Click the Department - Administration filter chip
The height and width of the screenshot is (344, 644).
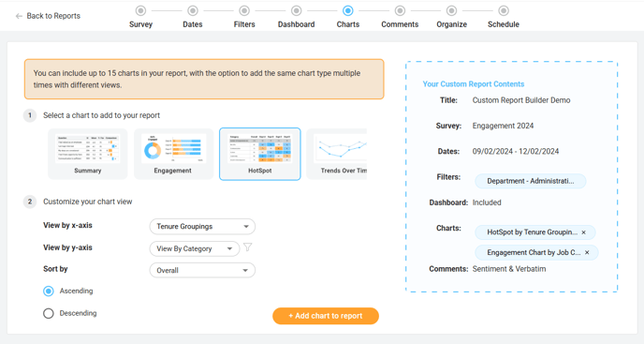pos(530,181)
